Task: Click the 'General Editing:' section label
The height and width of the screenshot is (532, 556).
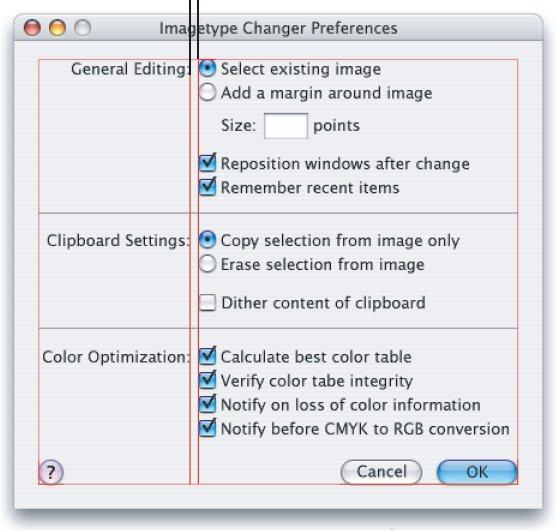Action: click(x=130, y=69)
